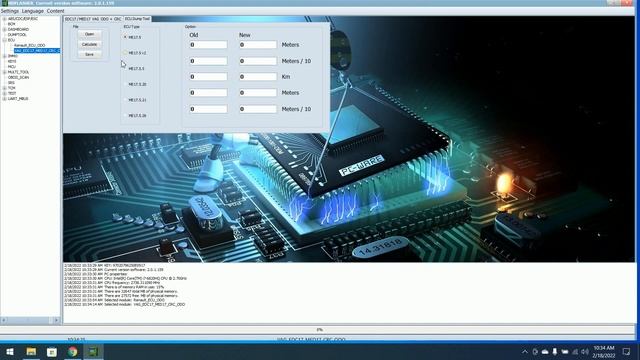Select the MCU tree item
Screen dimensions: 640x360
11,67
